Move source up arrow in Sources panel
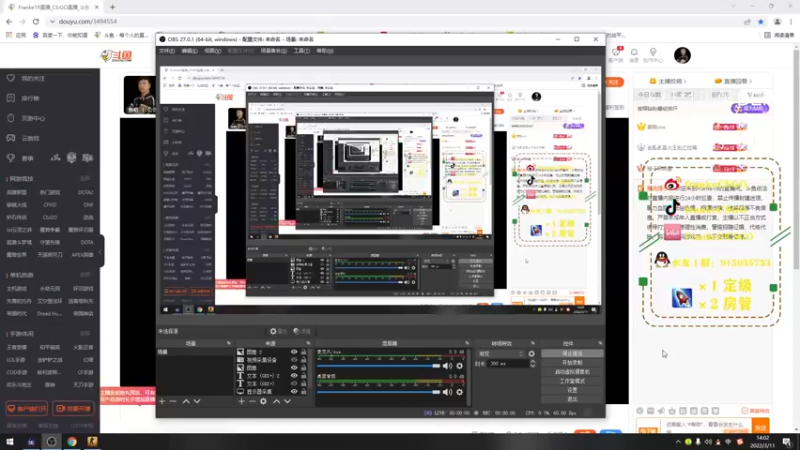Image resolution: width=800 pixels, height=450 pixels. (x=277, y=402)
